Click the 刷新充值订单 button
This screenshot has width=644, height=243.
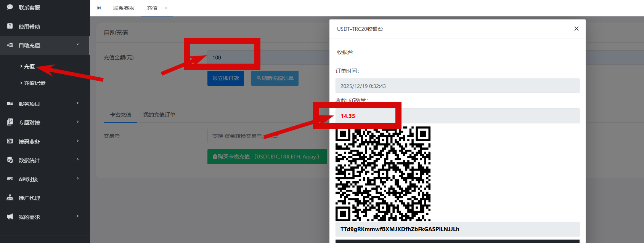coord(275,78)
